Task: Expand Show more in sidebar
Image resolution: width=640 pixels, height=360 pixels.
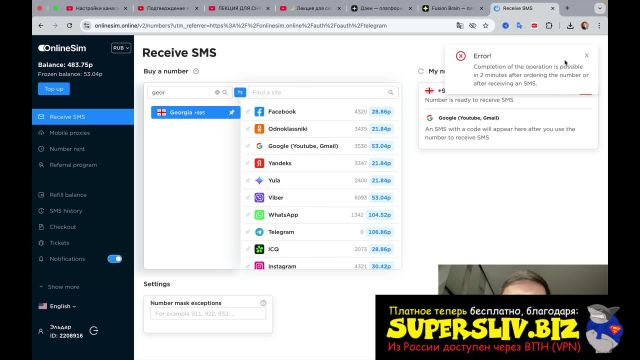Action: (59, 287)
